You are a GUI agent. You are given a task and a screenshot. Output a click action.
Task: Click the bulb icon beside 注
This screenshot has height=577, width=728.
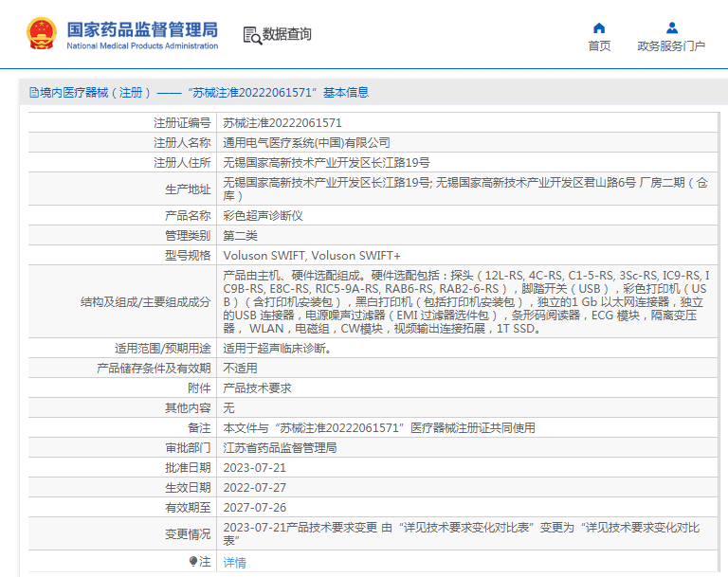193,562
